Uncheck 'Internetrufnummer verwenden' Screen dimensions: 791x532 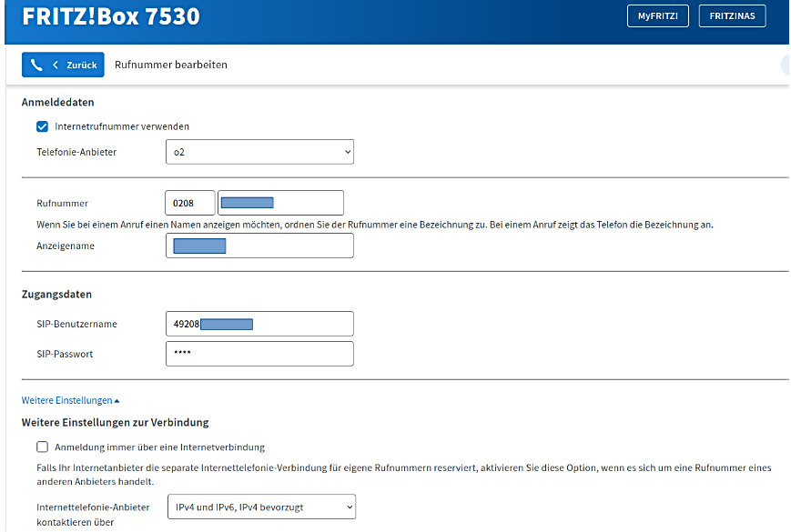(x=43, y=126)
